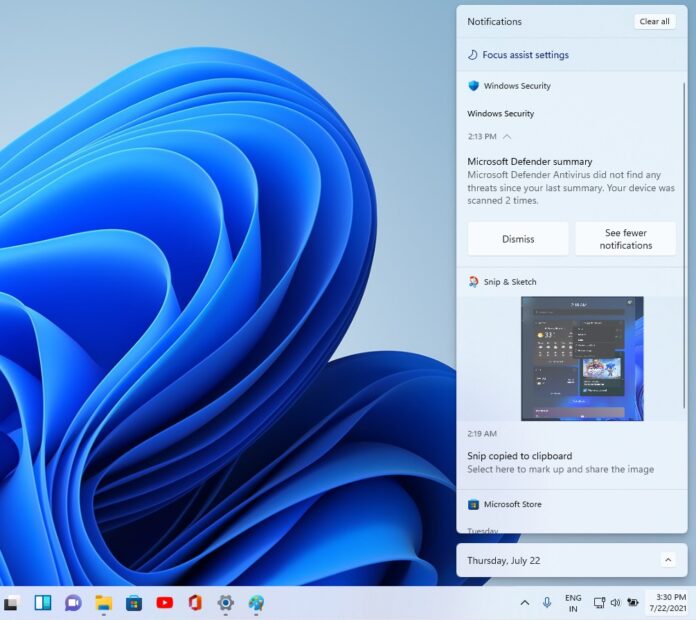Dismiss the Microsoft Defender summary
The image size is (696, 620).
click(x=518, y=239)
